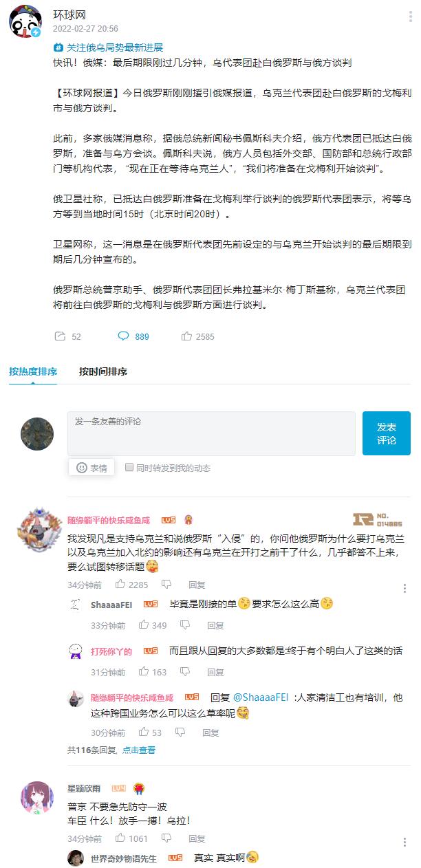
Task: Switch to 按热度排序 tab
Action: coord(33,371)
